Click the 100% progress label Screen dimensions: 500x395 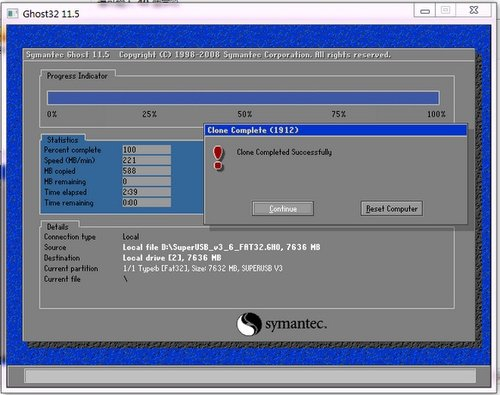click(436, 114)
